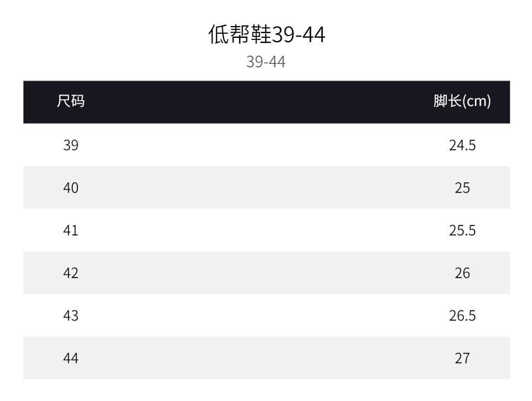Select size 41 in the 尺码 column

click(x=71, y=231)
